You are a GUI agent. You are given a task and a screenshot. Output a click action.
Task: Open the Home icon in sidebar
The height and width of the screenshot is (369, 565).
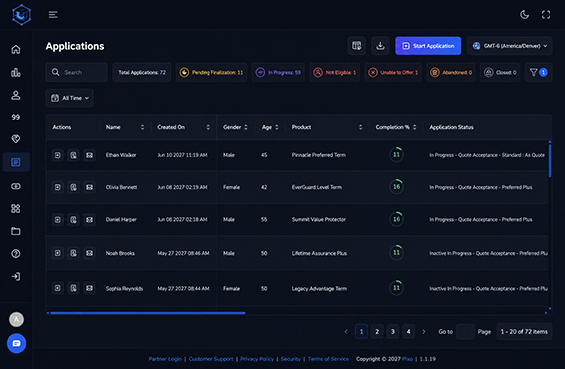click(15, 49)
